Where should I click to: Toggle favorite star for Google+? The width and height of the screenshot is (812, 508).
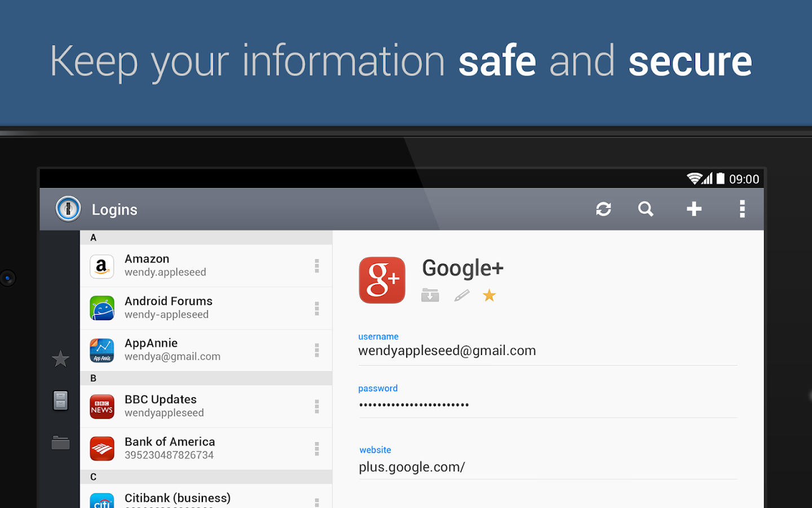(489, 295)
